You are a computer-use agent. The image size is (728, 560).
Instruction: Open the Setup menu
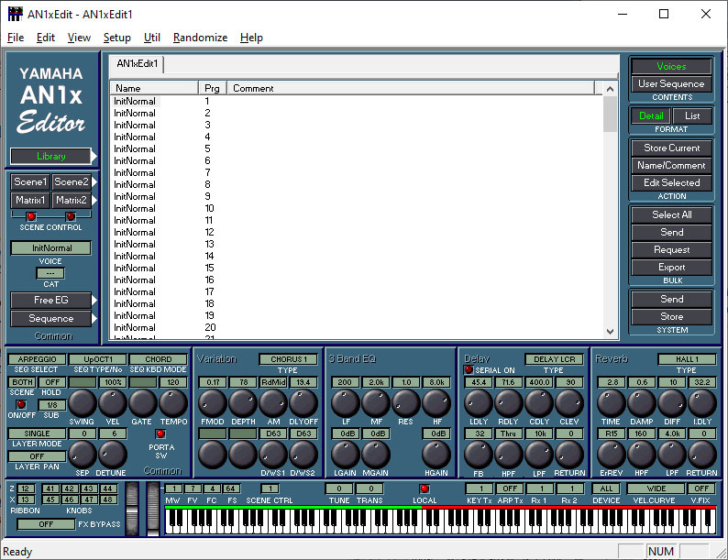117,38
